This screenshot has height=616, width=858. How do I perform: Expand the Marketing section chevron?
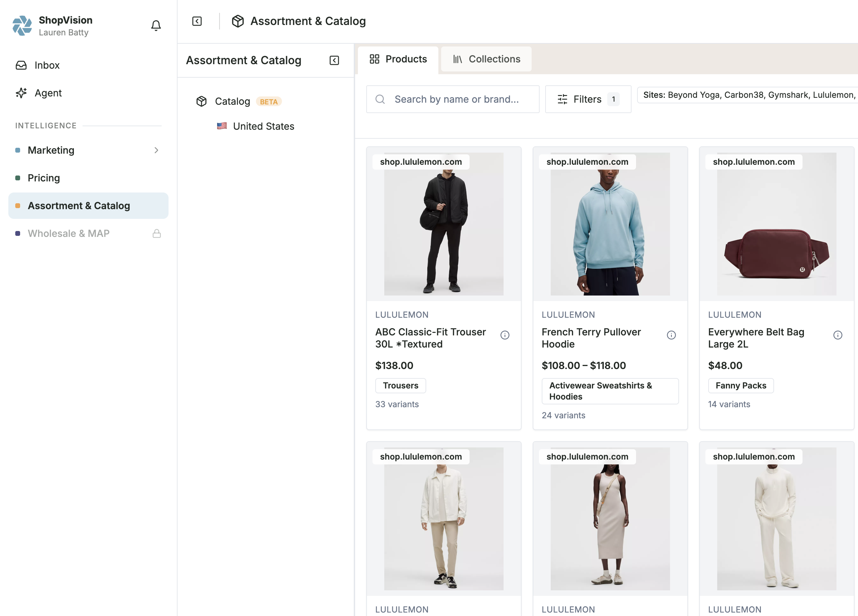coord(156,150)
